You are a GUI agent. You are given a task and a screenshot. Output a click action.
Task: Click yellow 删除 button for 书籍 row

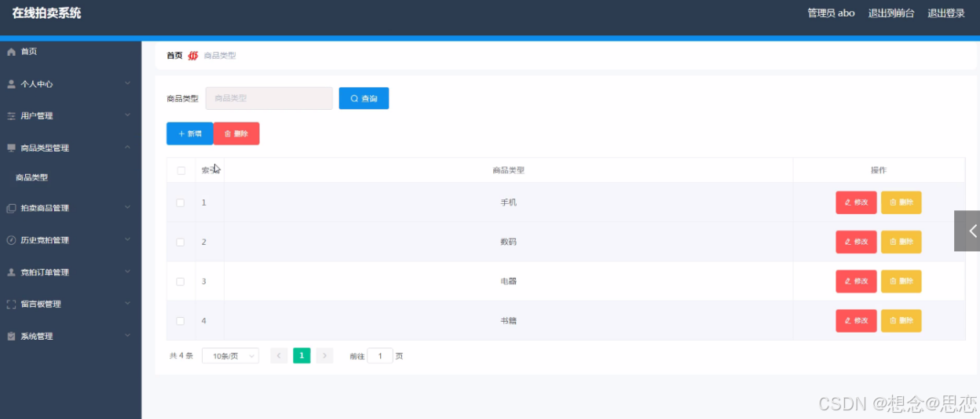[901, 321]
